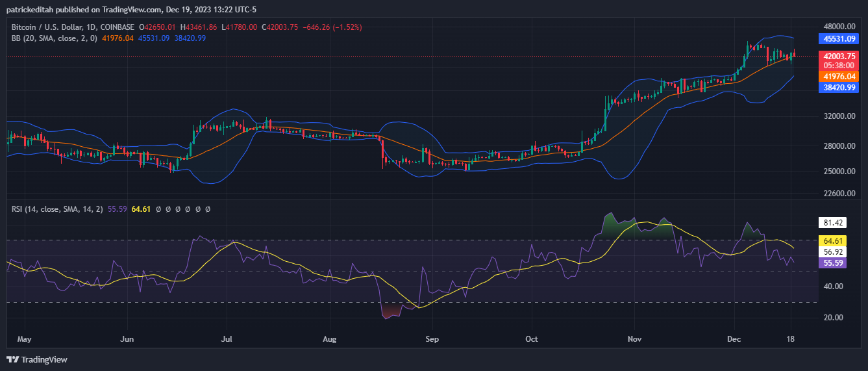Click the May label on the time axis

(24, 339)
